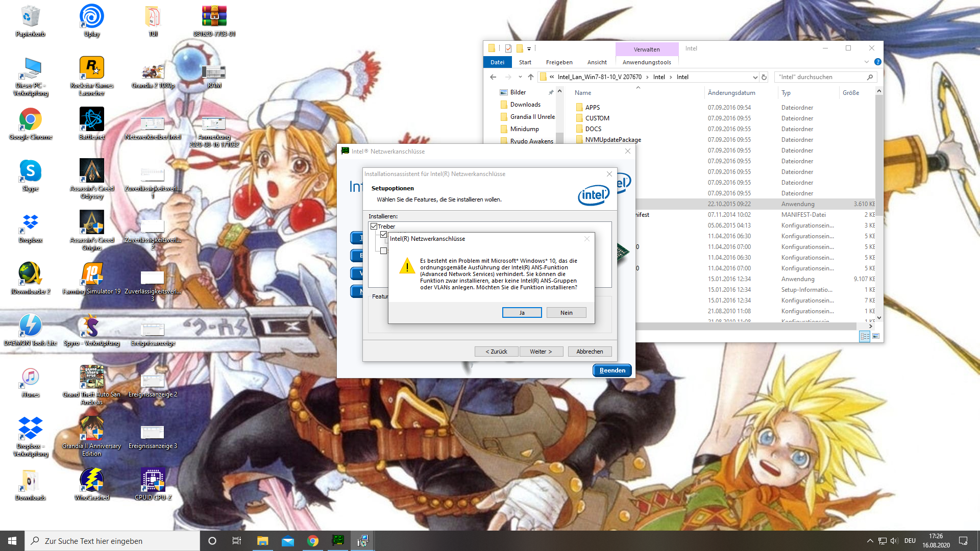Viewport: 980px width, 551px height.
Task: Select Grand Theft Auto San Andreas icon
Action: [92, 385]
